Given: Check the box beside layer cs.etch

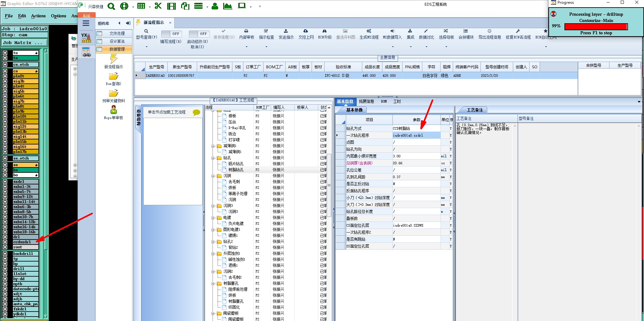Looking at the screenshot, I should pyautogui.click(x=5, y=65).
